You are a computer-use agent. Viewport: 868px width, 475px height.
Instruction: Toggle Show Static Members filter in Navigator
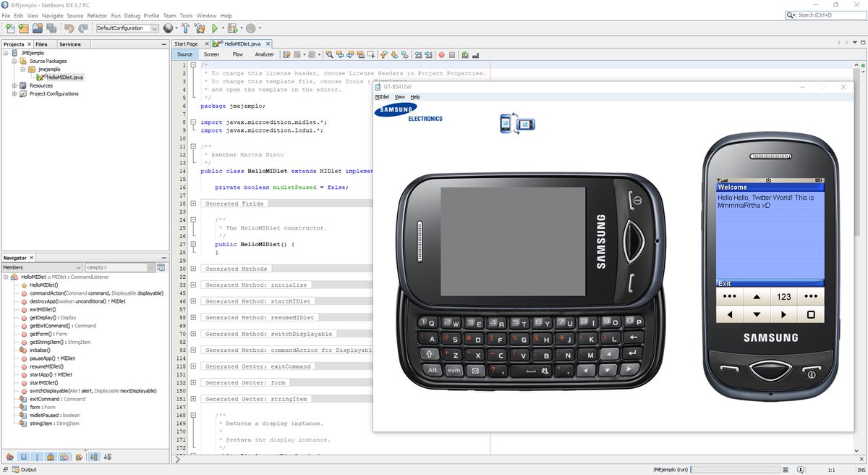pyautogui.click(x=37, y=457)
